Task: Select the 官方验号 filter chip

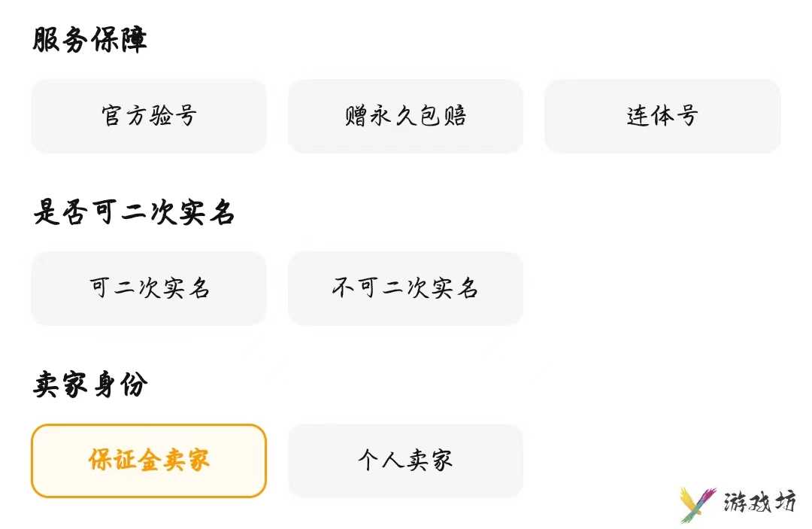Action: [x=149, y=116]
